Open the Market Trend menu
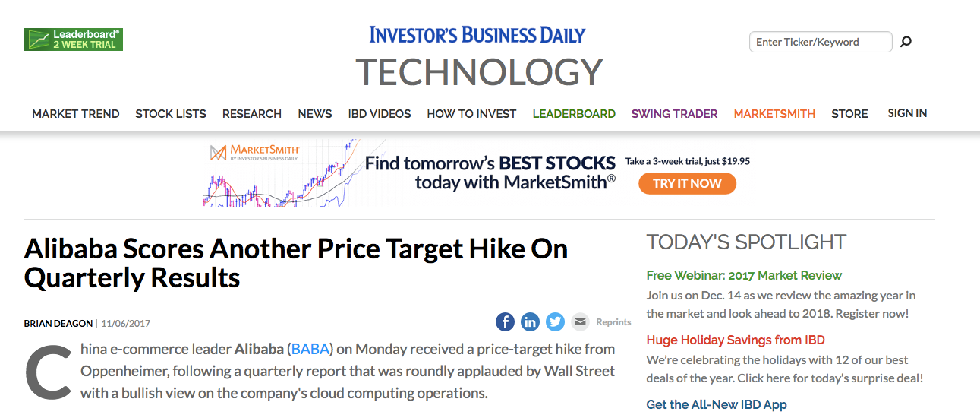The height and width of the screenshot is (418, 980). tap(76, 113)
